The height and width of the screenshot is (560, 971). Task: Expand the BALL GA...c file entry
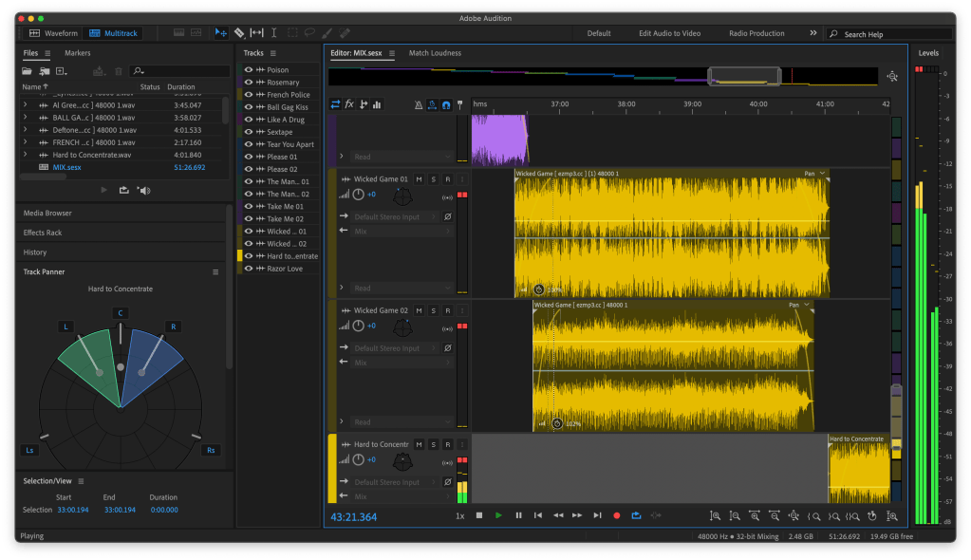pyautogui.click(x=26, y=117)
